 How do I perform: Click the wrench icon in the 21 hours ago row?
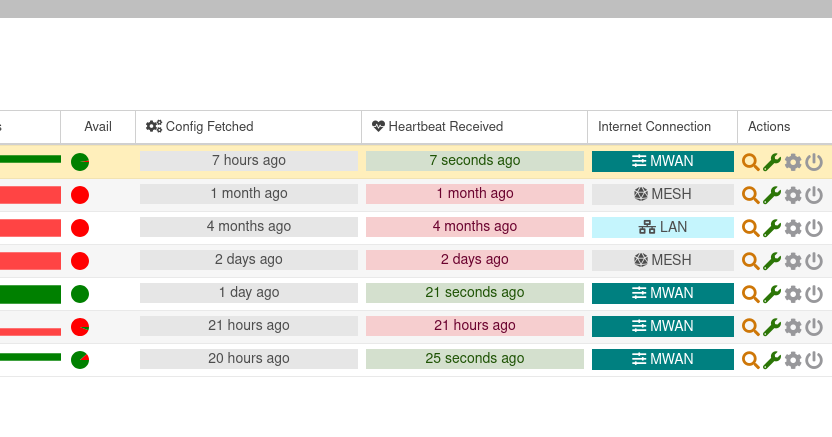point(771,327)
